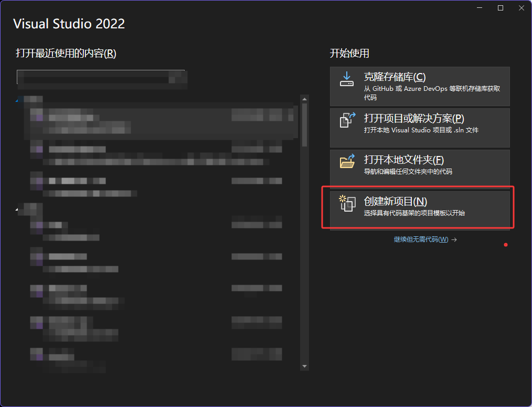This screenshot has width=532, height=407.
Task: Maximize the Visual Studio start window
Action: coord(501,8)
